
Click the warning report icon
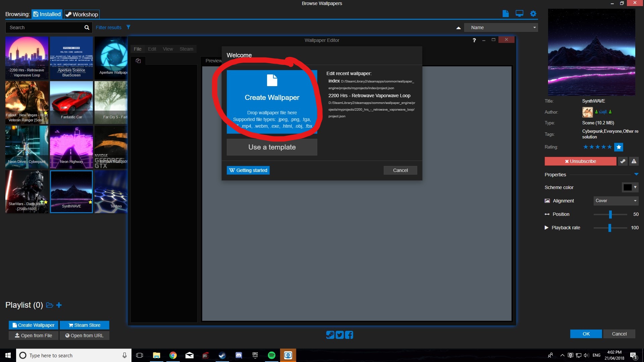point(634,161)
